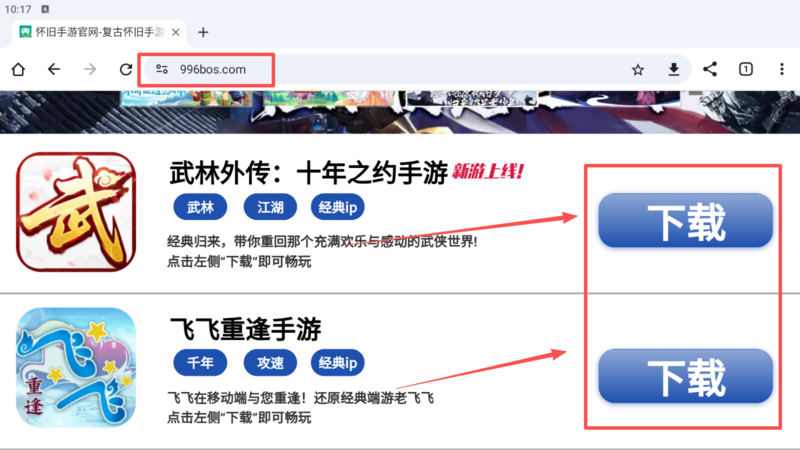Click the download icon in address bar

[674, 69]
